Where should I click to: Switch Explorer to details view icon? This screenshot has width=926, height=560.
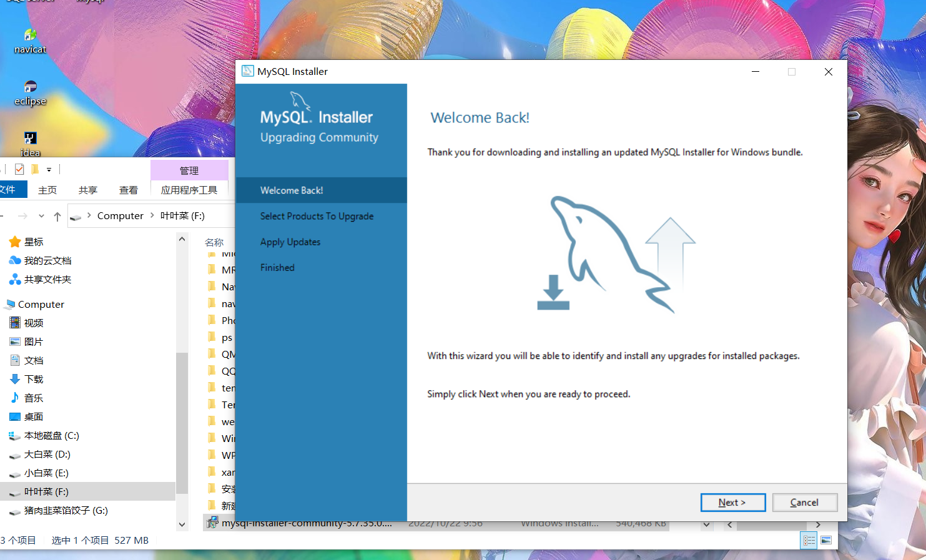click(809, 540)
